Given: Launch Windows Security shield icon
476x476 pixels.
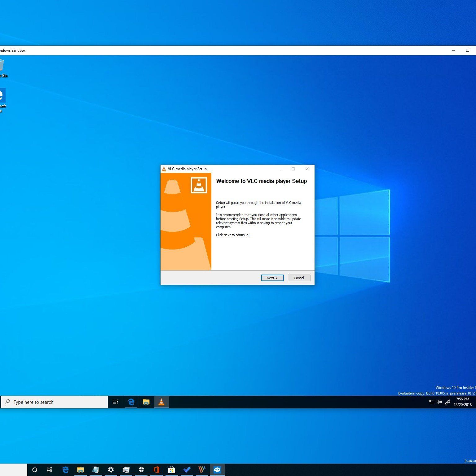Looking at the screenshot, I should tap(141, 470).
